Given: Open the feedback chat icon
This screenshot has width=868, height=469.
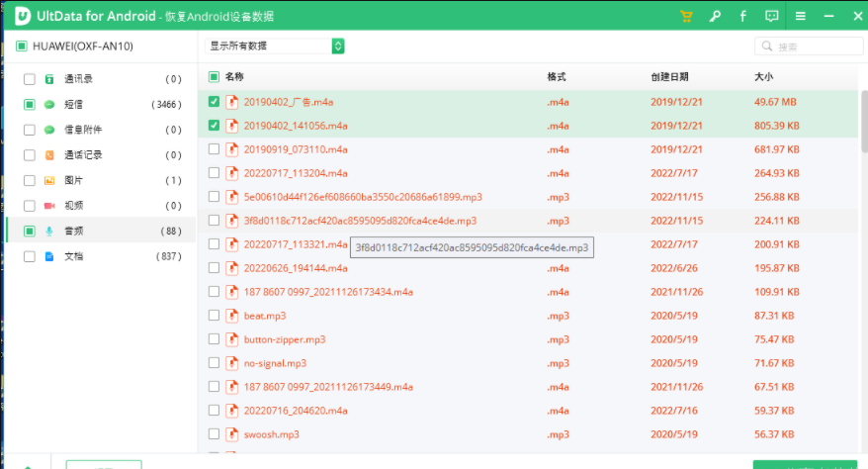Looking at the screenshot, I should click(772, 16).
